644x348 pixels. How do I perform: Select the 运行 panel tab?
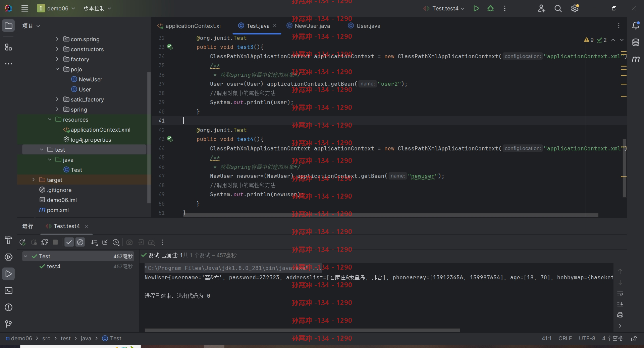pos(28,226)
